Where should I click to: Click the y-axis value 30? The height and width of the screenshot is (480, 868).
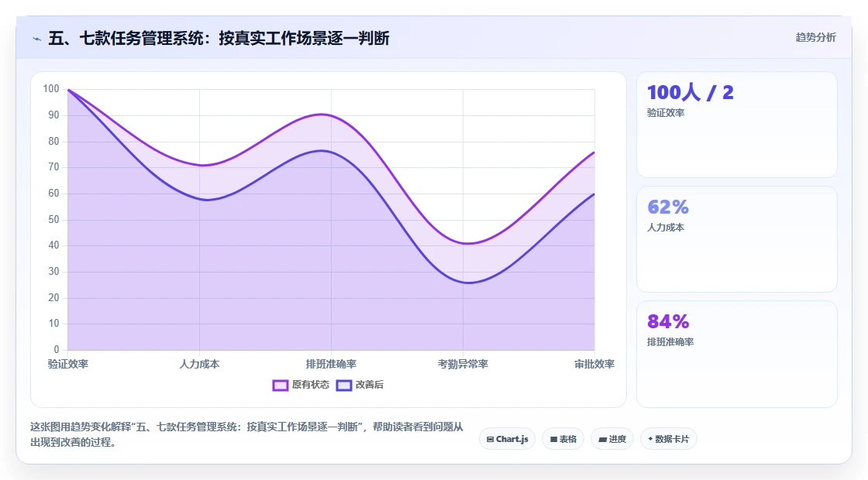pos(53,272)
